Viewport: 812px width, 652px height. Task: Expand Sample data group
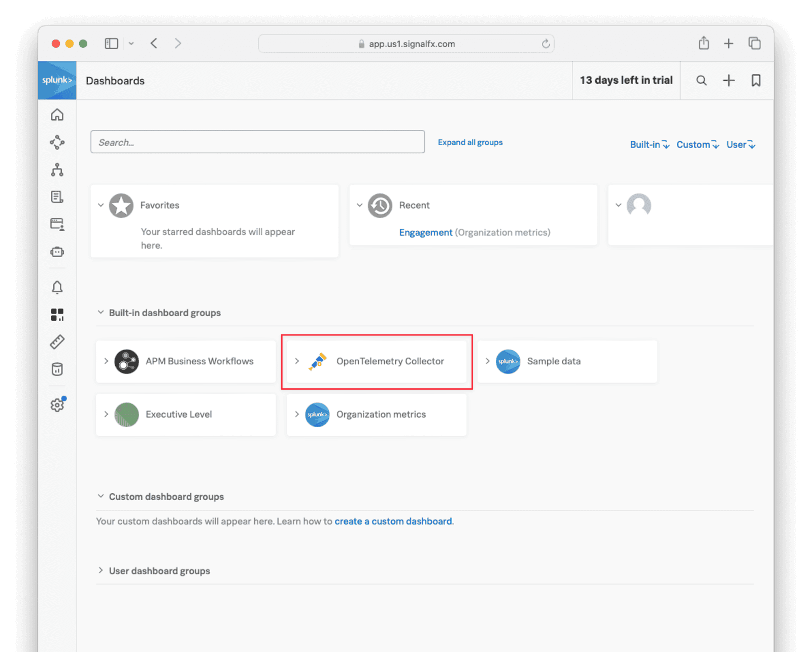pyautogui.click(x=487, y=361)
